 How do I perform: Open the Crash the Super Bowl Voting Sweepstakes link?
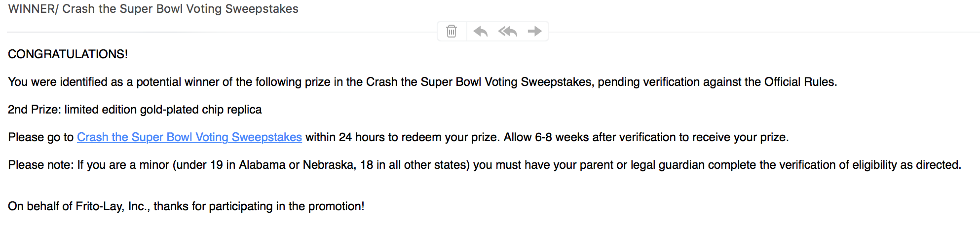[x=189, y=137]
